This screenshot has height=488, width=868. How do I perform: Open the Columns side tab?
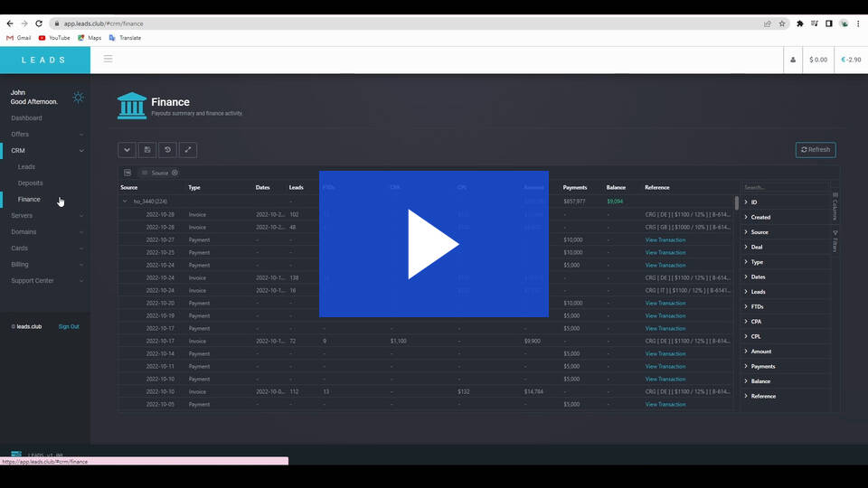[835, 206]
